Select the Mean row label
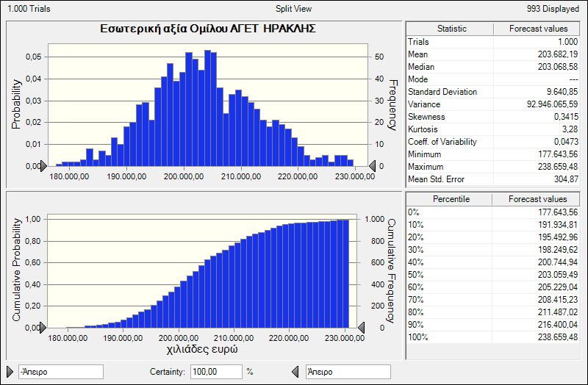 [417, 54]
